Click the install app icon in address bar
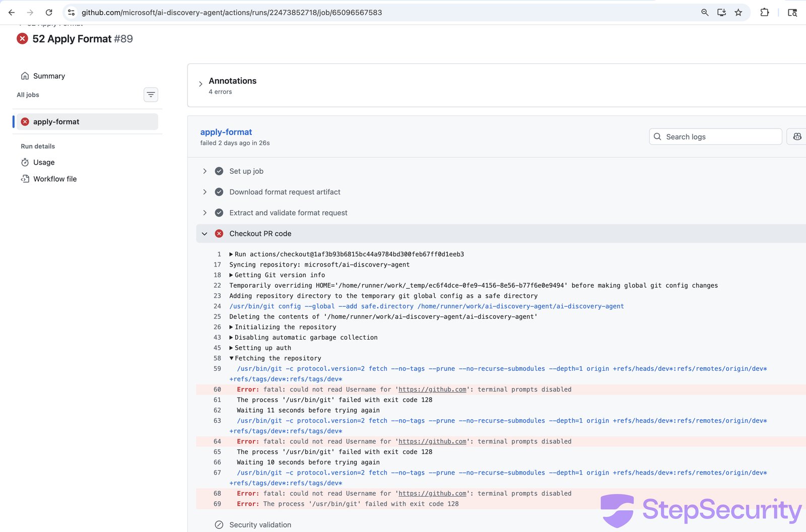The height and width of the screenshot is (532, 806). click(x=721, y=13)
